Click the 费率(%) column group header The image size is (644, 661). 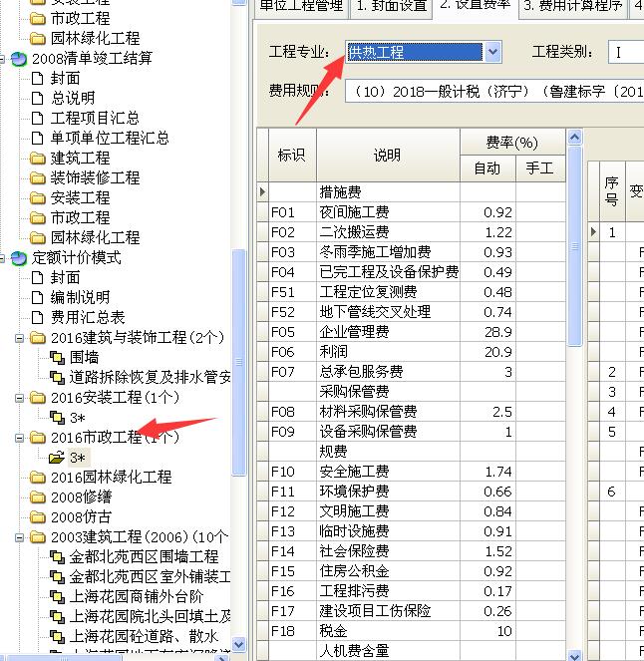pos(512,142)
